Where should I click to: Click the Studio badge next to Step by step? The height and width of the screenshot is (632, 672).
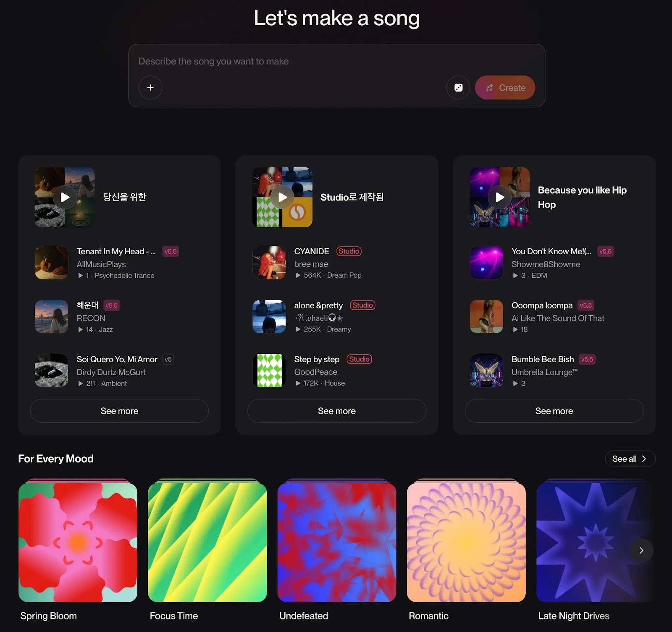coord(360,359)
